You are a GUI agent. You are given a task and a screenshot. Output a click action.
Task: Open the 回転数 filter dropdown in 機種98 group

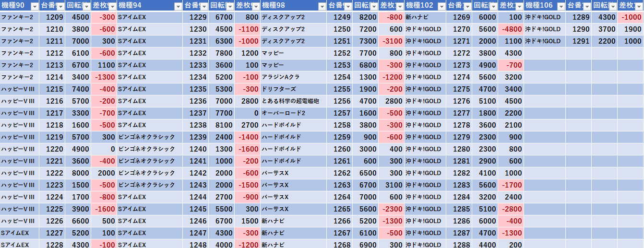coord(374,6)
